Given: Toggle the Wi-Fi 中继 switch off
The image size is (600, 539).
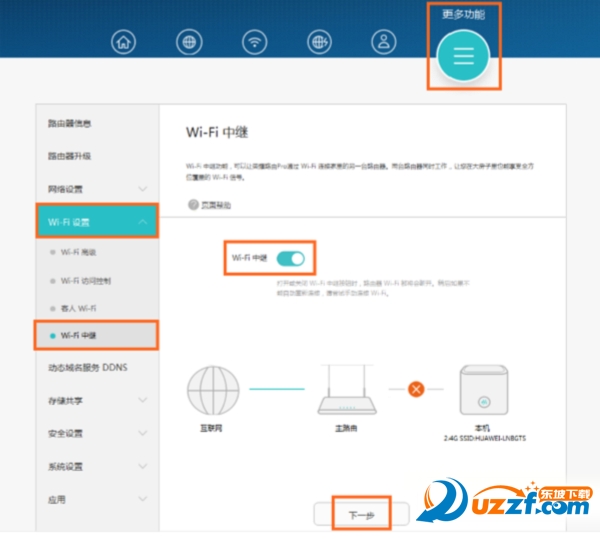Looking at the screenshot, I should (291, 258).
